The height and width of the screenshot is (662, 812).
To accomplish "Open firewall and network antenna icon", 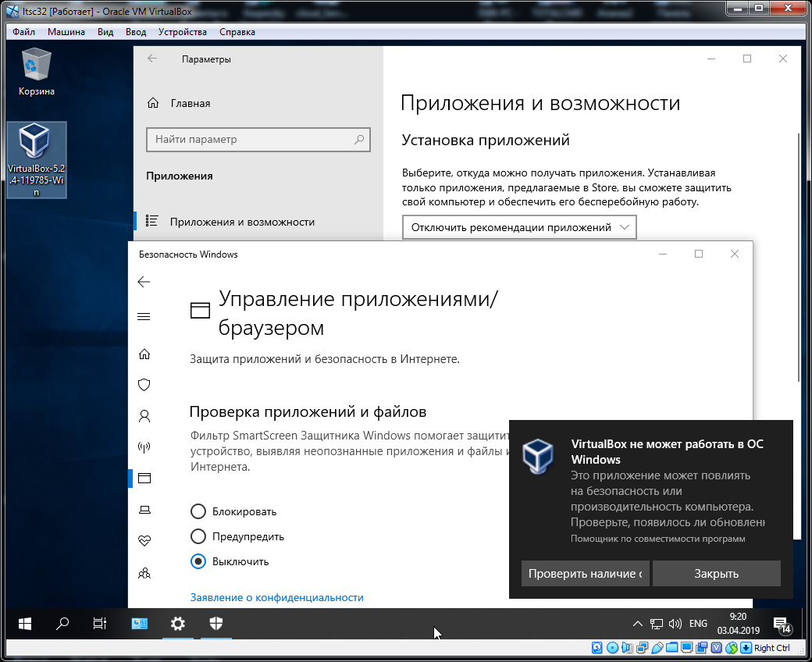I will coord(144,447).
